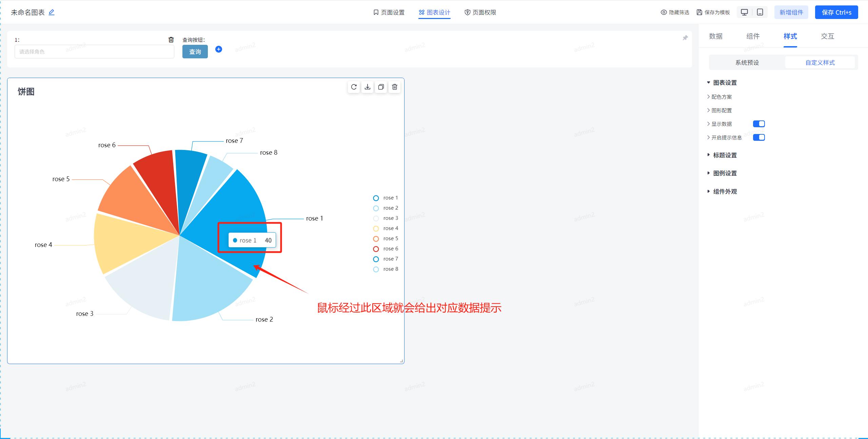868x439 pixels.
Task: Toggle rose 6 legend marker
Action: [376, 249]
